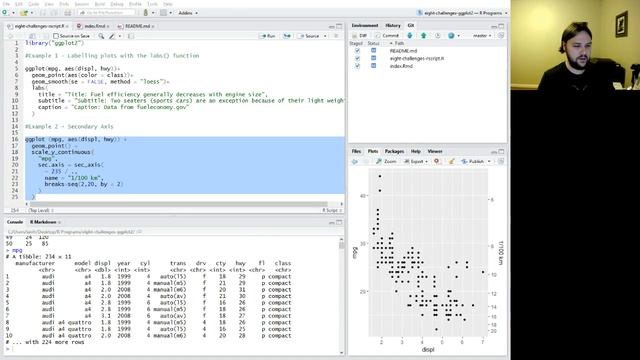Click the code tools wand icon

pyautogui.click(x=112, y=36)
